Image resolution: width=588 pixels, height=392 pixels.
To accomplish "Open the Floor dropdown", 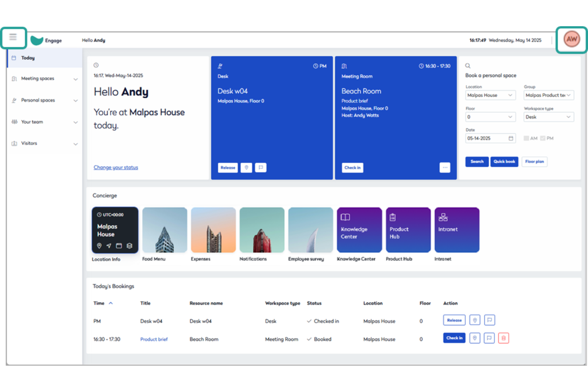I will pyautogui.click(x=490, y=117).
